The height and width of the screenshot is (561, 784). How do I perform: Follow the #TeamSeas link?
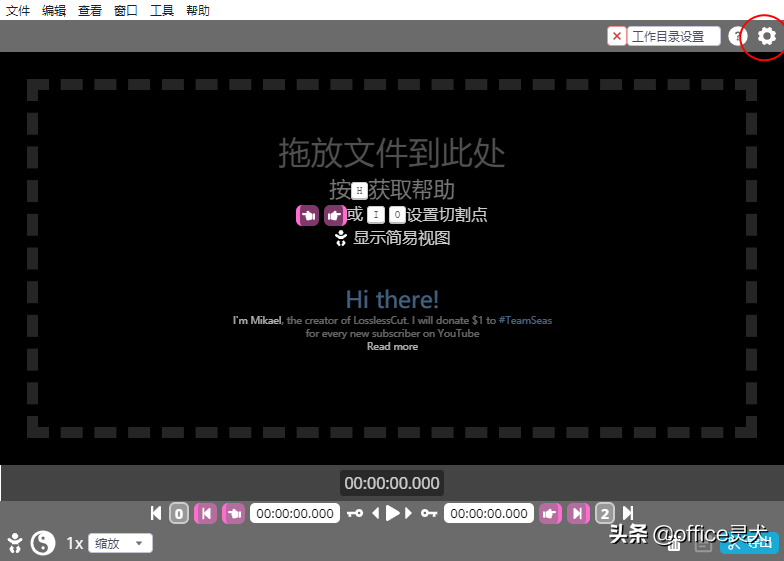[525, 320]
